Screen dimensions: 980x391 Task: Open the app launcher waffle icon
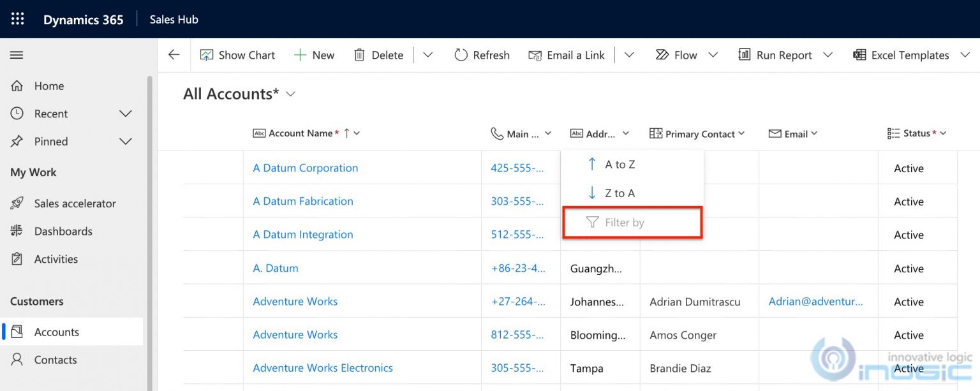[17, 18]
